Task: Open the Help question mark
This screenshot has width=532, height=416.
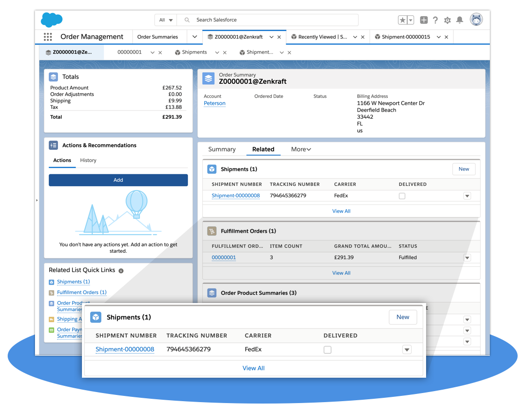Action: click(435, 20)
